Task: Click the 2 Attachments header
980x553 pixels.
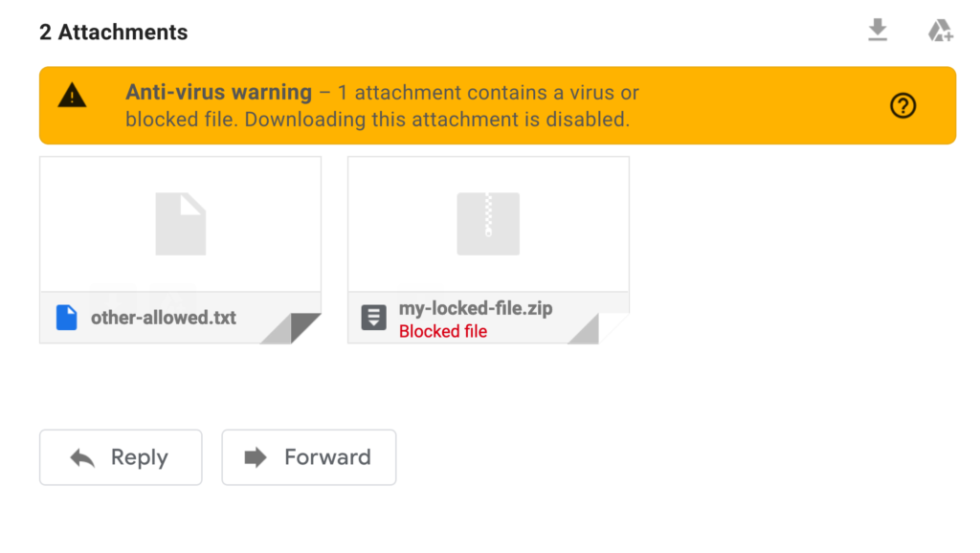Action: pyautogui.click(x=113, y=32)
